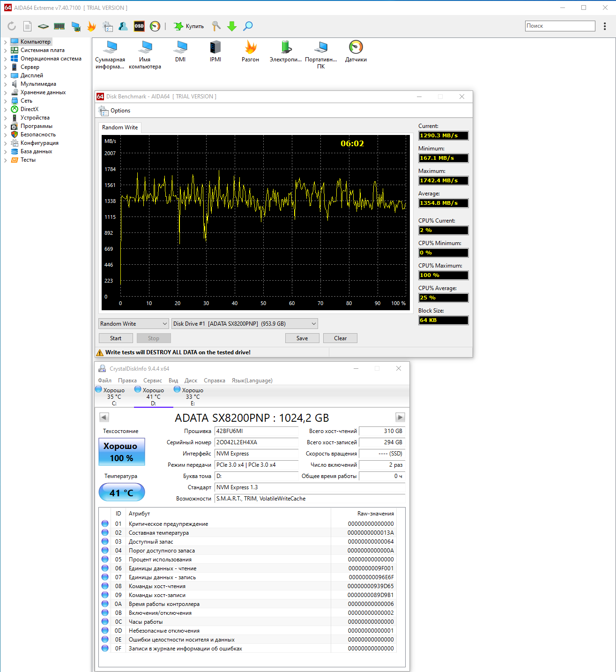Open the three-dot menu in AIDA64
616x672 pixels.
(605, 26)
